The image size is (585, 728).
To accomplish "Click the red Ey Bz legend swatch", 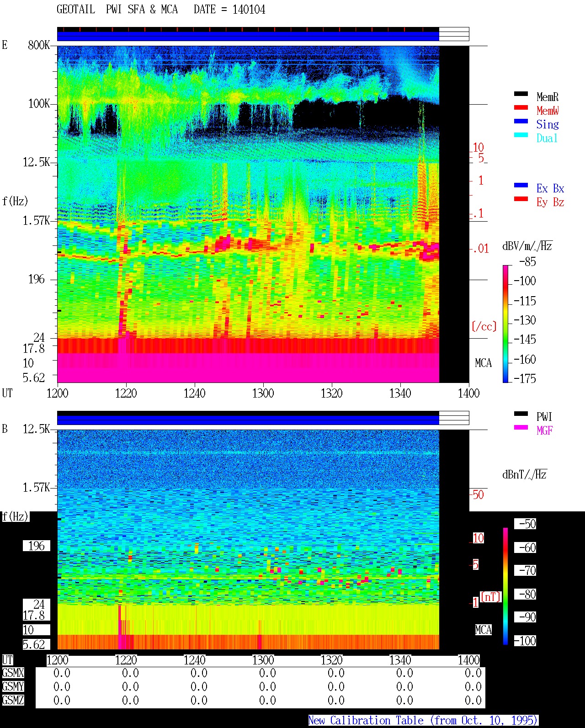I will [521, 199].
